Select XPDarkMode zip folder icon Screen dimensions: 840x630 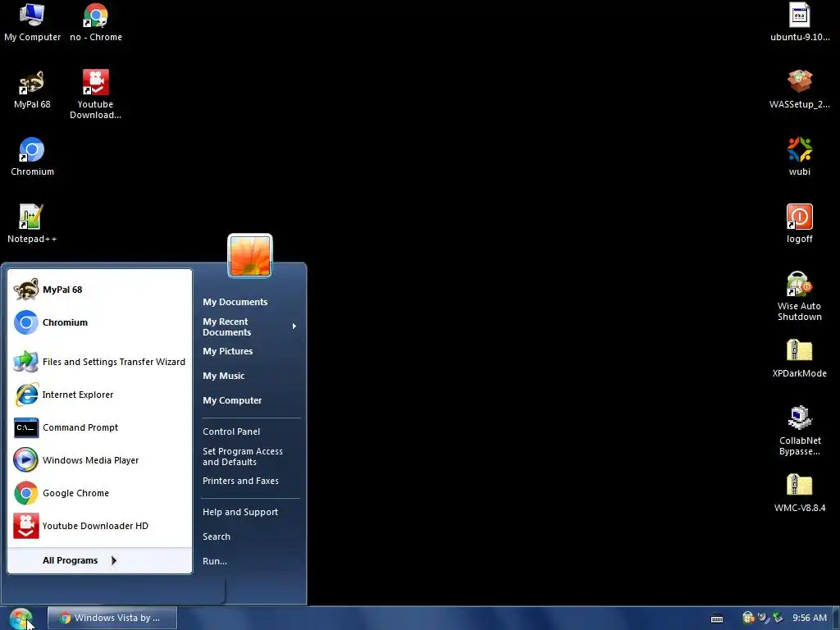[799, 359]
